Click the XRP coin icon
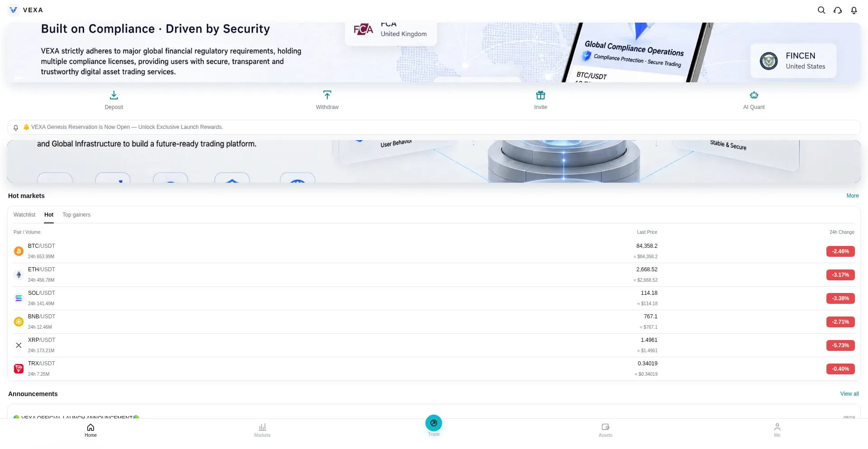Viewport: 868px width, 449px height. coord(19,345)
